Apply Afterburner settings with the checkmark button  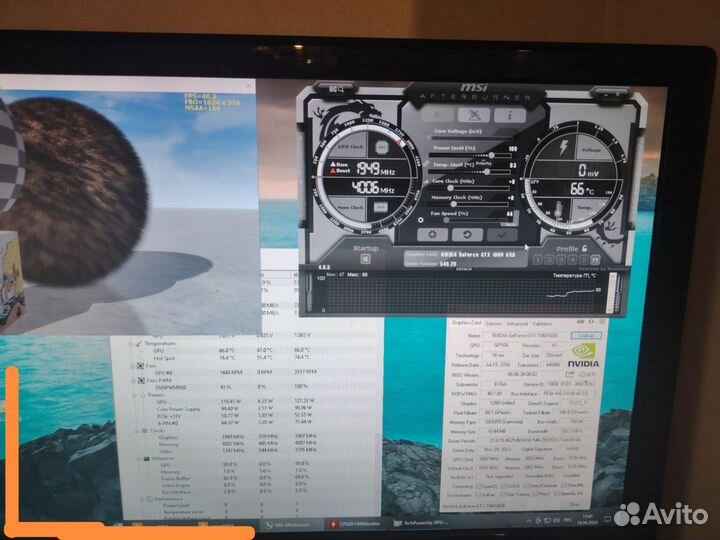pyautogui.click(x=502, y=235)
